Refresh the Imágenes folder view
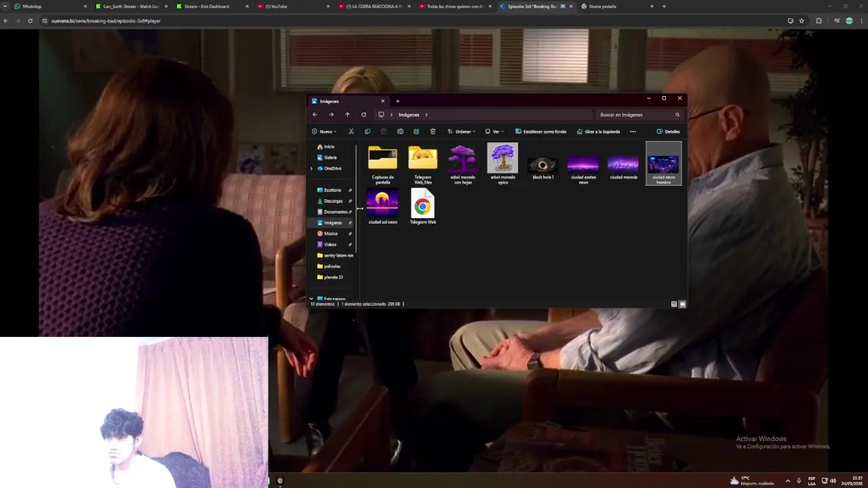 point(363,115)
